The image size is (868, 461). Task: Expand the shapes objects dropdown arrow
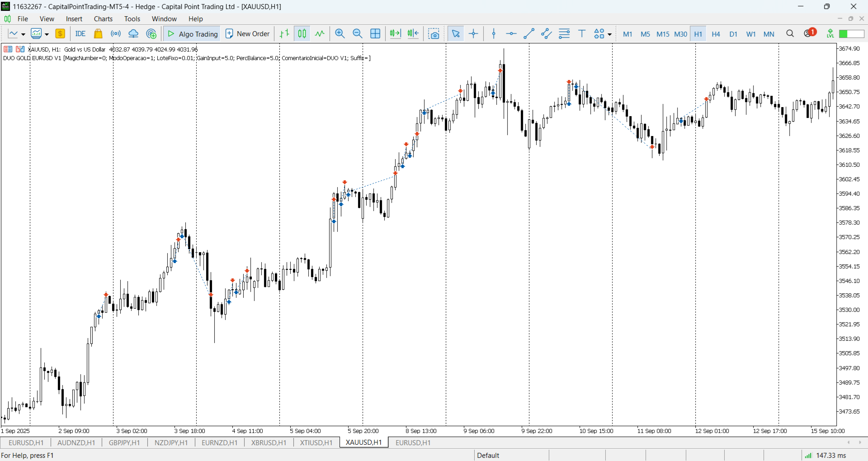click(610, 34)
